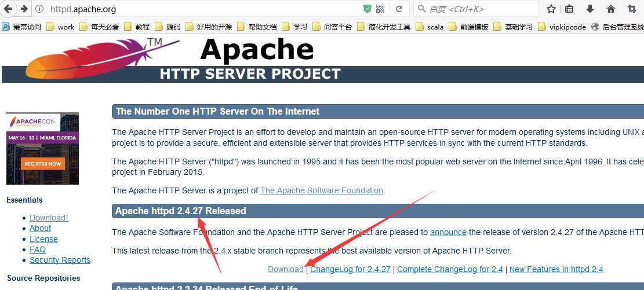This screenshot has width=644, height=290.
Task: Open the work bookmark folder
Action: coord(60,27)
